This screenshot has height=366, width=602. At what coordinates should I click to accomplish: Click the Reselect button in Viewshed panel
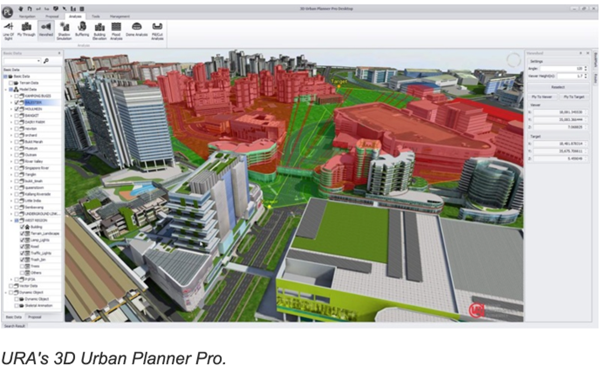point(558,87)
